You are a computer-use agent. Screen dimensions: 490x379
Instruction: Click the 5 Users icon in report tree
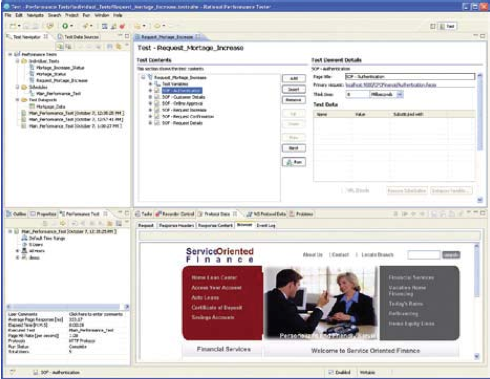point(24,244)
